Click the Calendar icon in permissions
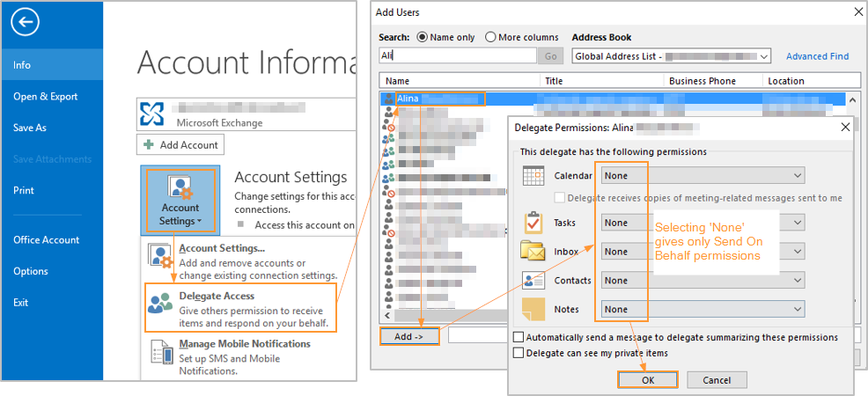 pyautogui.click(x=533, y=175)
